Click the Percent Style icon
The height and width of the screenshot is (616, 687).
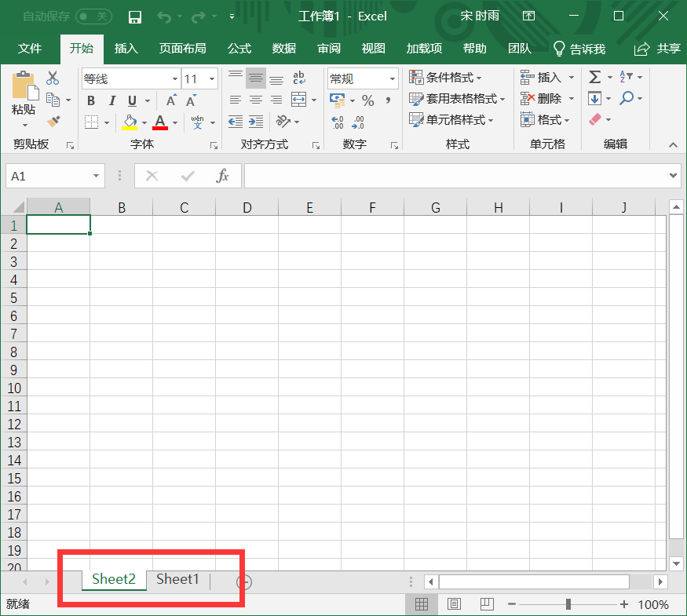point(367,100)
